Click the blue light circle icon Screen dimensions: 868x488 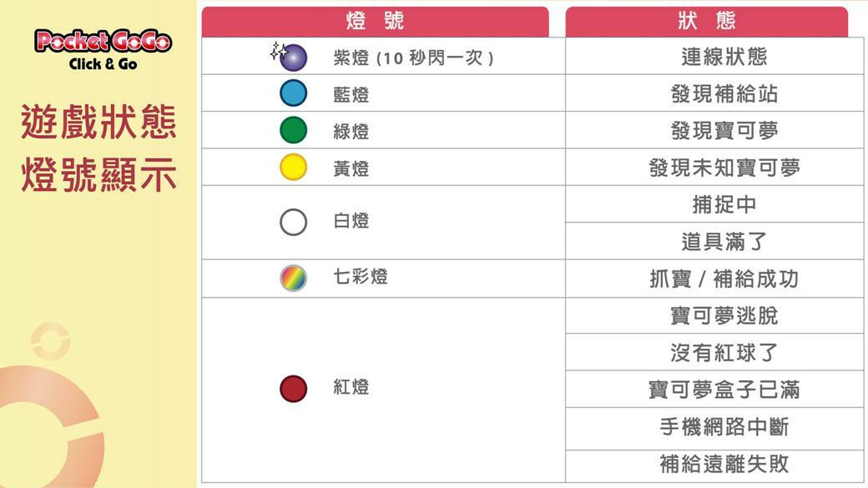293,93
